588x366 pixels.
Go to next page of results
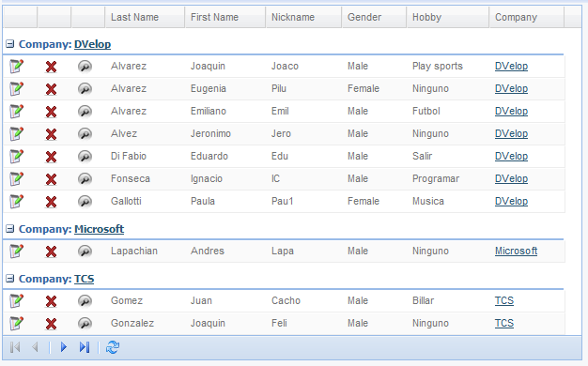click(x=64, y=347)
